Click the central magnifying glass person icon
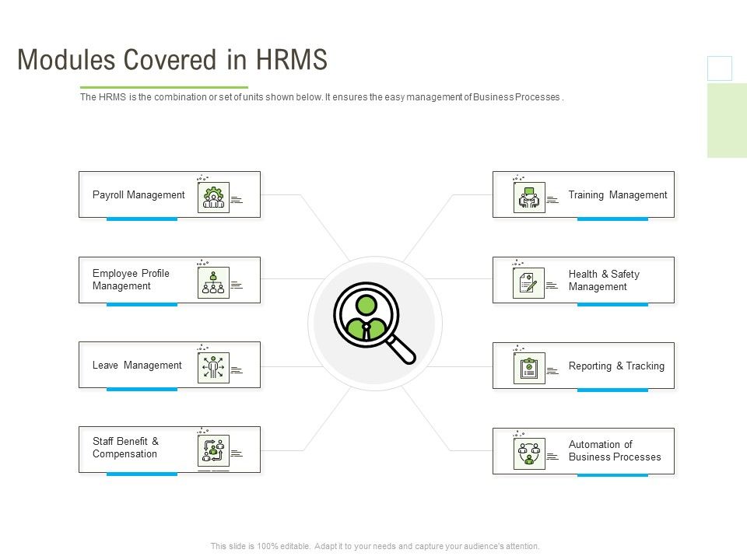 (374, 324)
